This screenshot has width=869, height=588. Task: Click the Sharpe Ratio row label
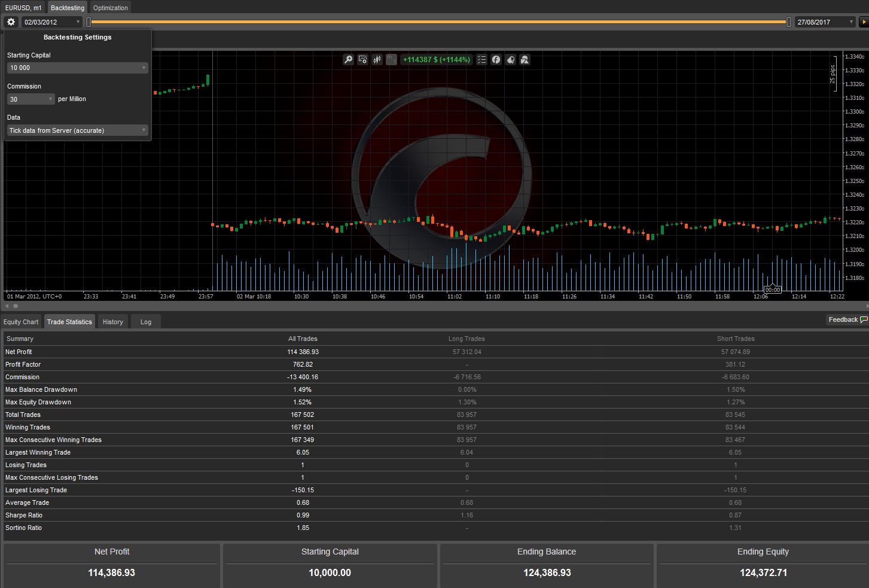(x=24, y=516)
